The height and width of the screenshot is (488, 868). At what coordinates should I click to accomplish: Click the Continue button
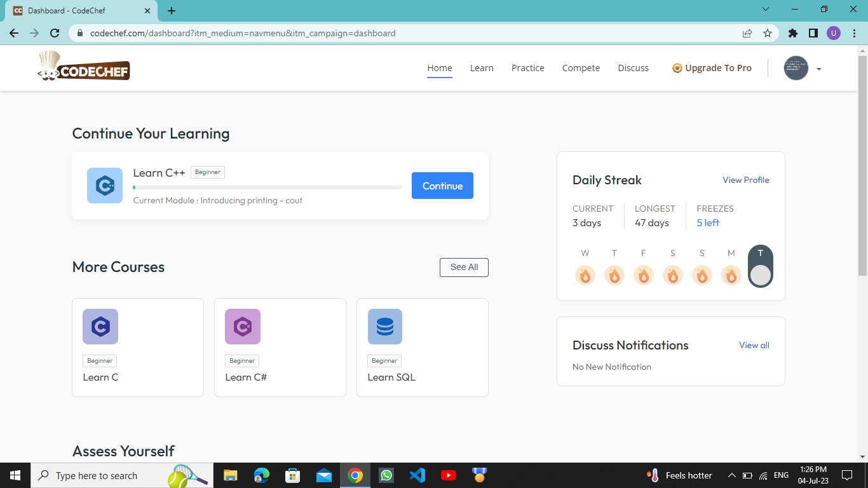(x=442, y=186)
